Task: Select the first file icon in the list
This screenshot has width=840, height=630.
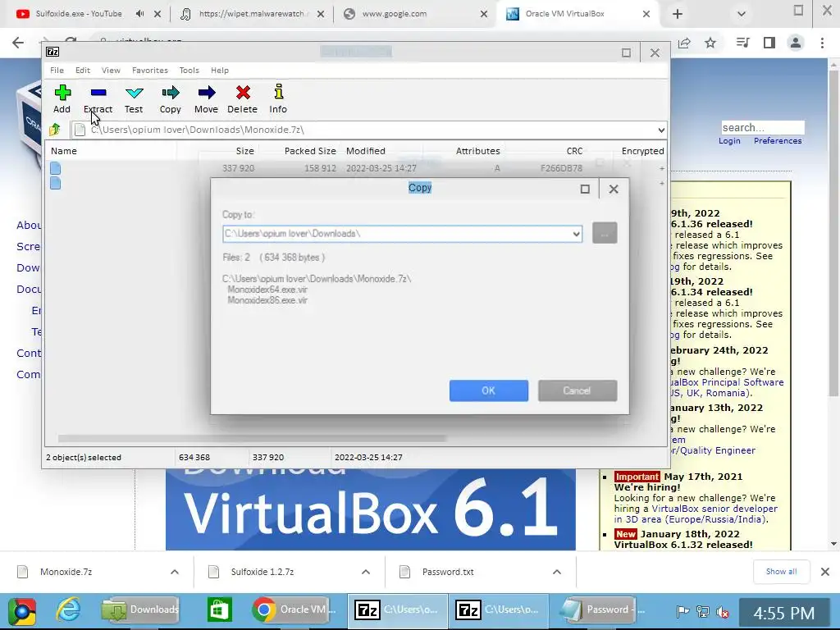Action: pos(55,168)
